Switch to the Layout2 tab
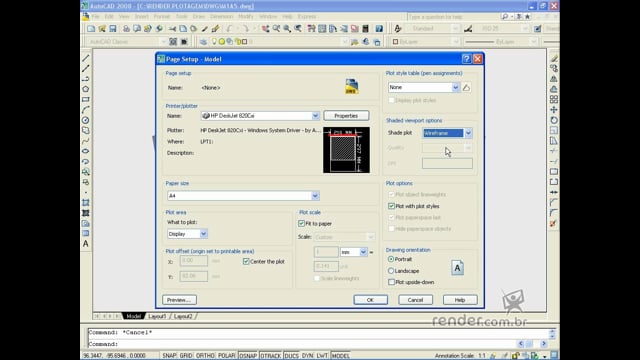Screen dimensions: 640x360 pos(183,316)
